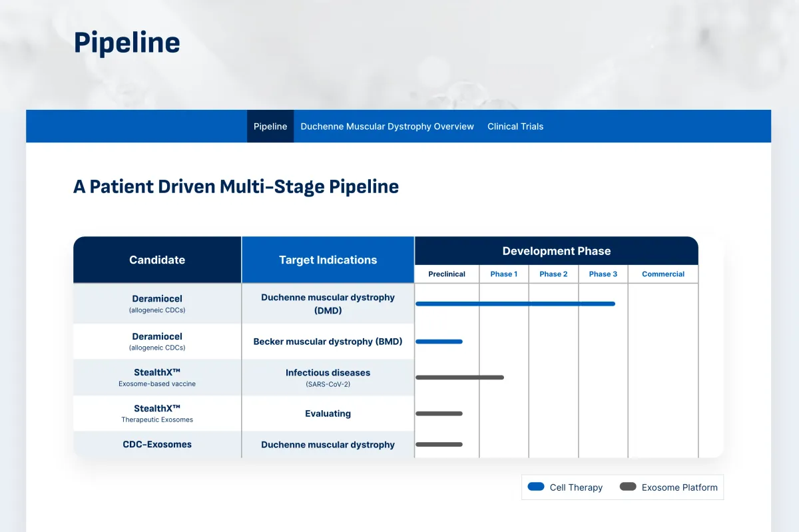Switch to the Clinical Trials tab
Viewport: 799px width, 532px height.
[x=515, y=127]
